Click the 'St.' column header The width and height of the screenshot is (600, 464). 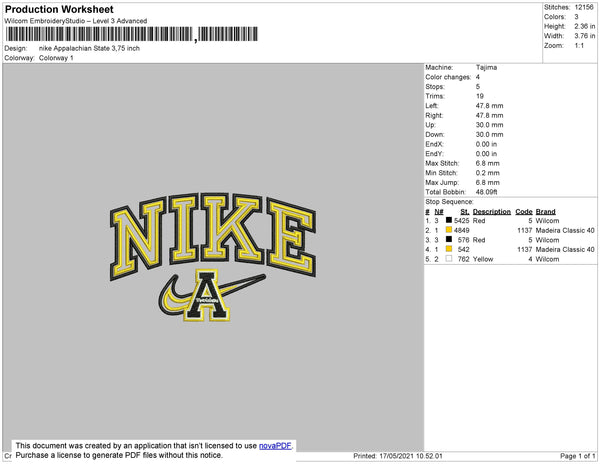pyautogui.click(x=465, y=212)
